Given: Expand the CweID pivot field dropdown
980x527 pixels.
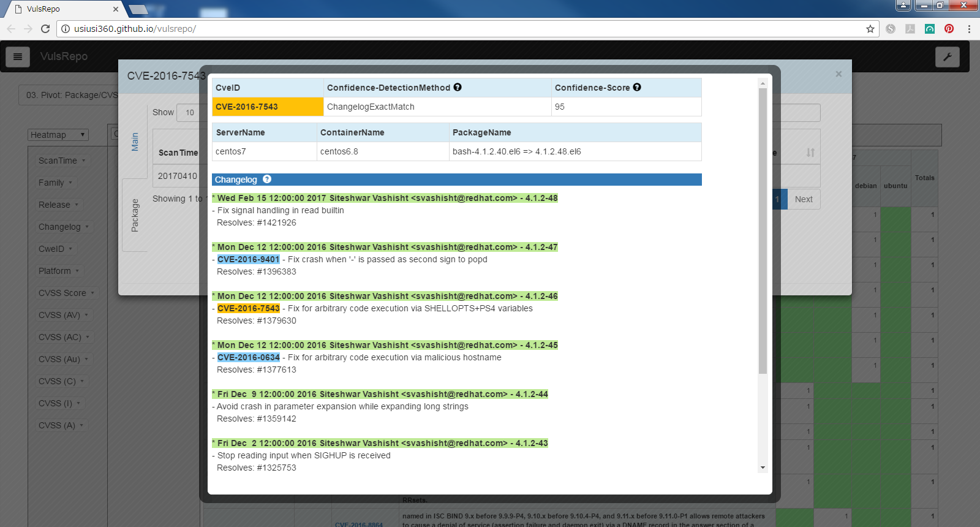Looking at the screenshot, I should point(70,249).
